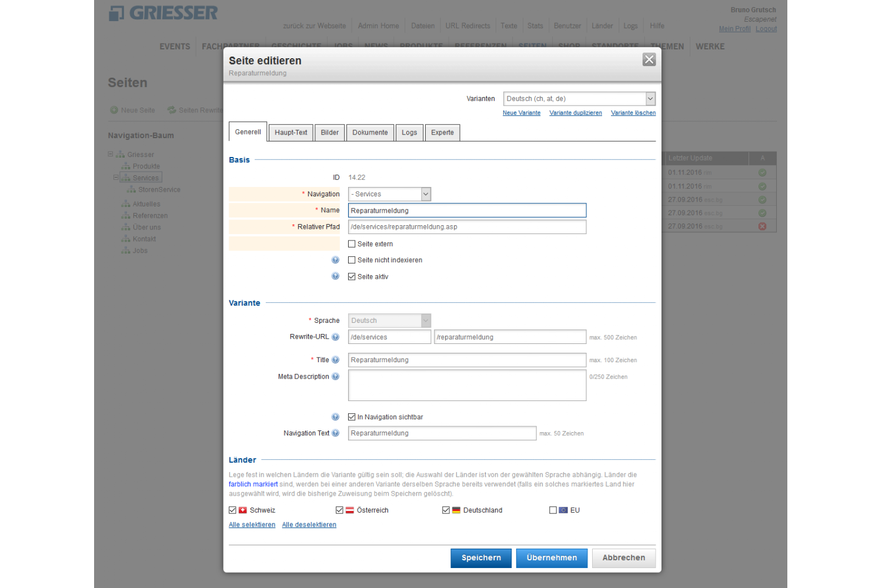Open the Dokumente tab

[x=370, y=133]
